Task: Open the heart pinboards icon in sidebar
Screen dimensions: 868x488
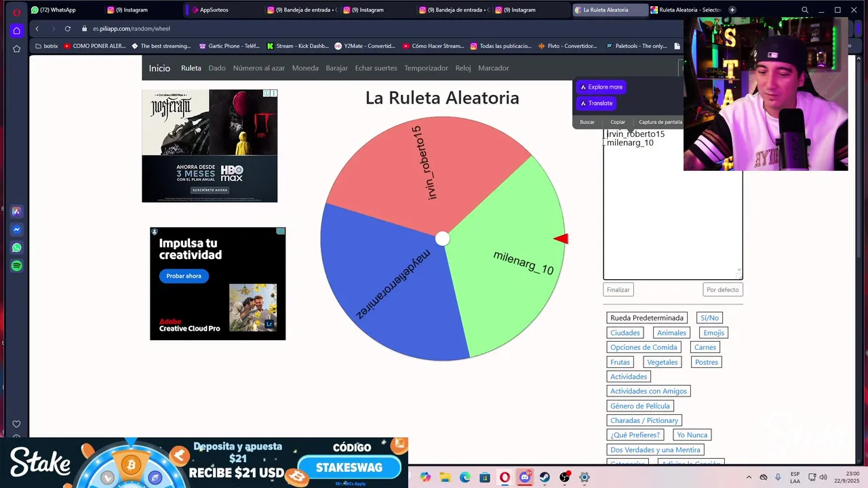Action: (16, 424)
